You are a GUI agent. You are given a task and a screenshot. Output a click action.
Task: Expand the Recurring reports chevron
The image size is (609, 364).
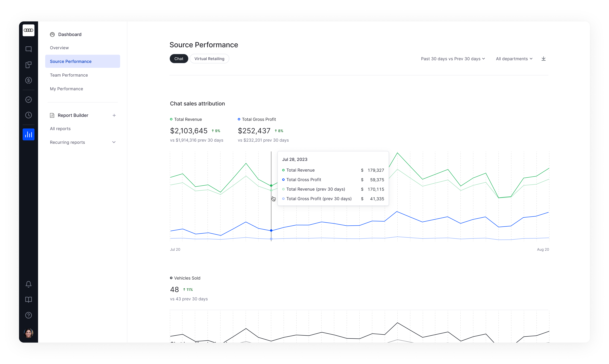click(x=114, y=142)
